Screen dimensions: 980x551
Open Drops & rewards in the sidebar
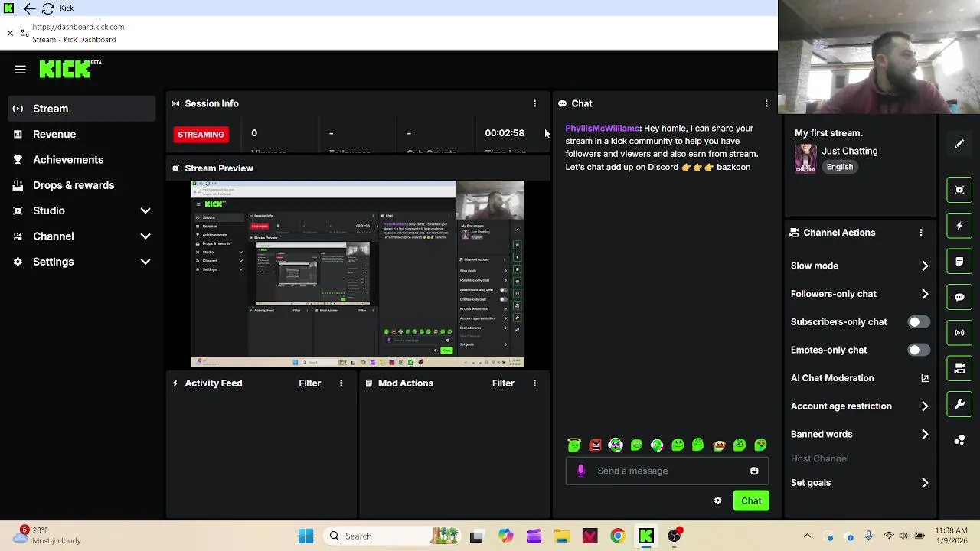pos(82,185)
